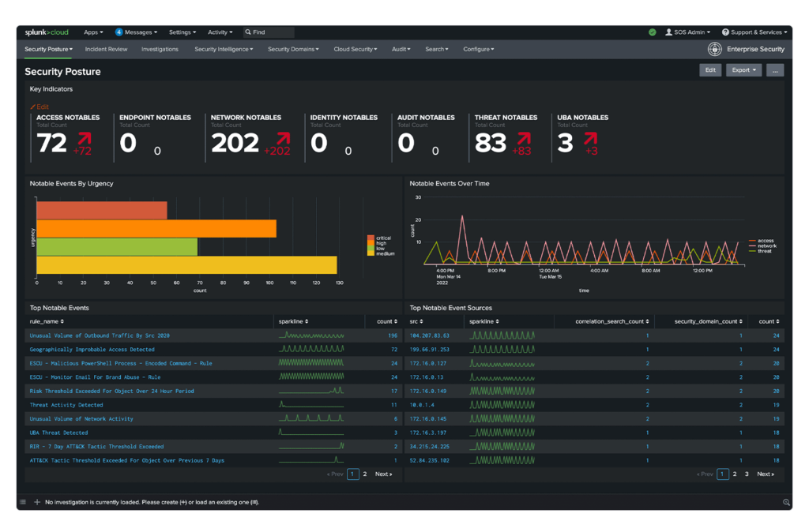Open the investigation list hamburger icon
Viewport: 809px width, 532px height.
(22, 503)
